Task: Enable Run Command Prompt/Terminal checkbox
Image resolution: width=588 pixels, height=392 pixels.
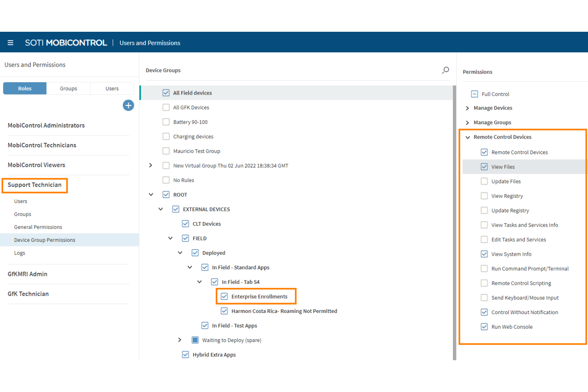Action: coord(484,268)
